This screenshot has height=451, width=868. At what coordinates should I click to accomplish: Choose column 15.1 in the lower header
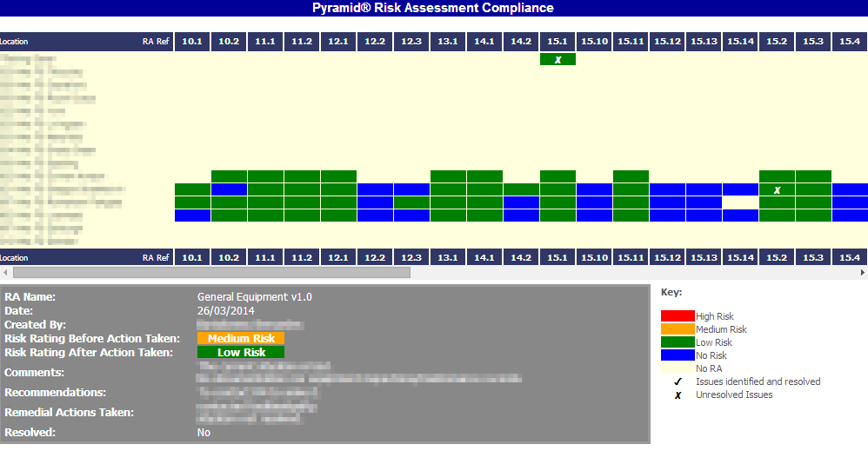[558, 258]
